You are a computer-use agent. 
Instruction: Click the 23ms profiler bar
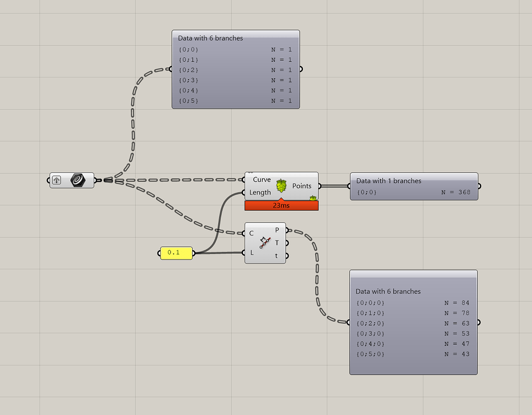point(281,205)
